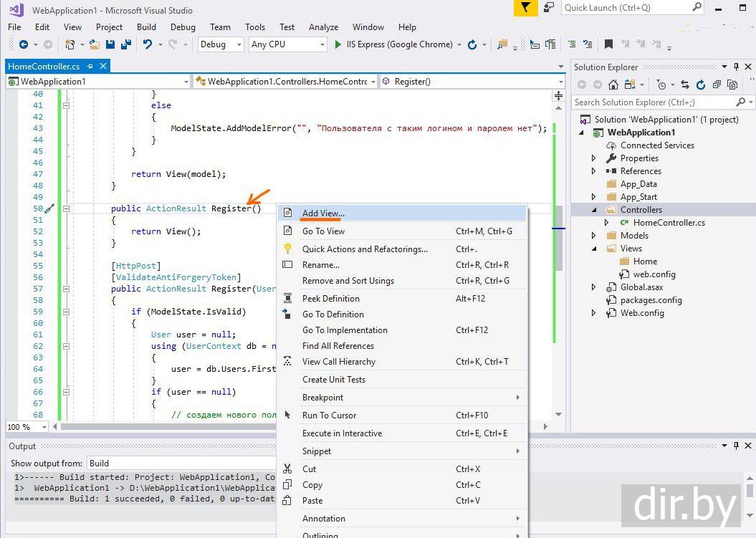The height and width of the screenshot is (538, 756).
Task: Select Add View... from the context menu
Action: pos(323,213)
